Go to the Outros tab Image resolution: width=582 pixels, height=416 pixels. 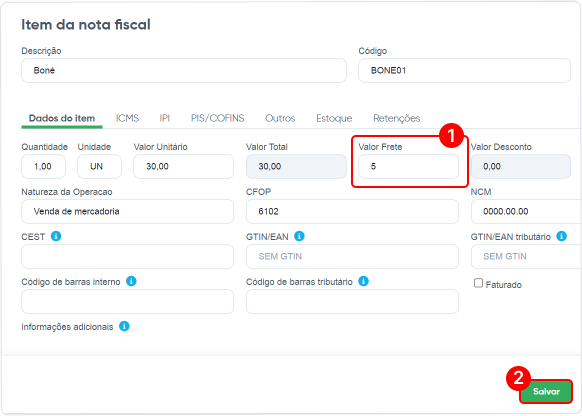point(280,118)
